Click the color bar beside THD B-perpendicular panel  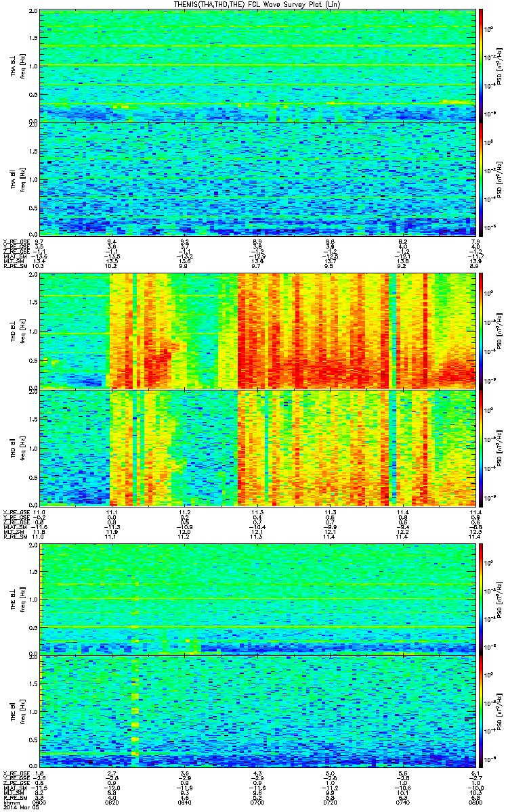point(480,330)
